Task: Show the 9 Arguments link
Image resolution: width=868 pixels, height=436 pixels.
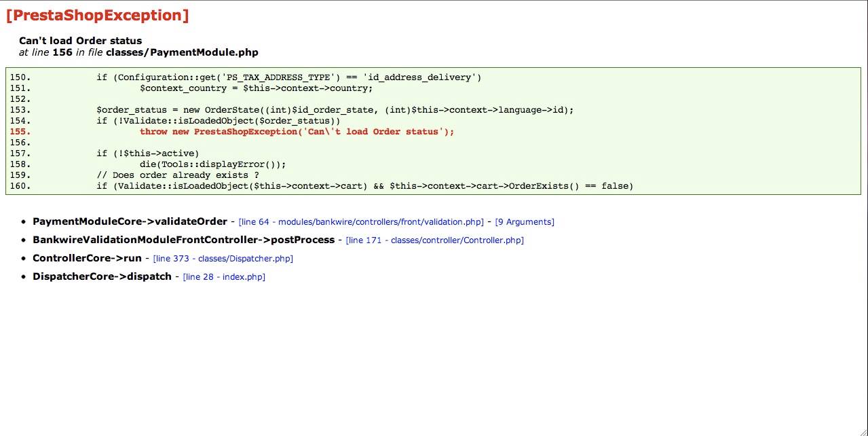Action: pyautogui.click(x=525, y=222)
